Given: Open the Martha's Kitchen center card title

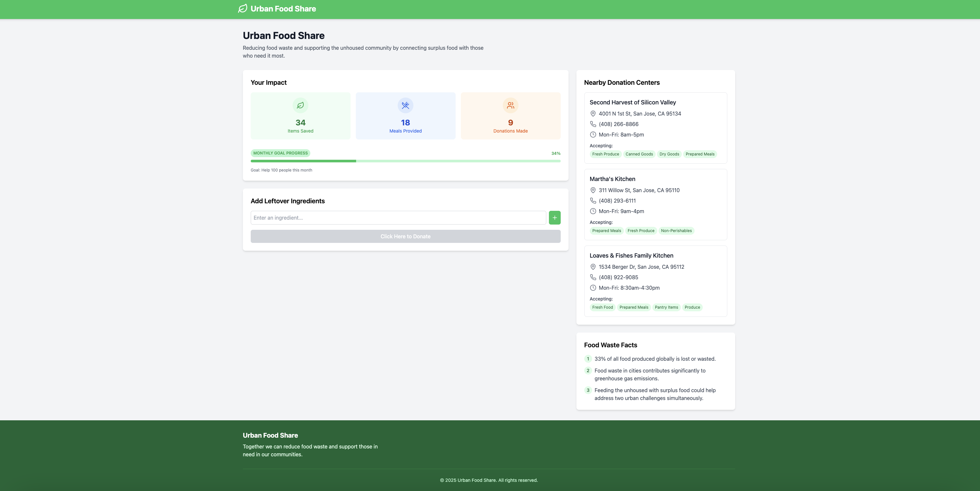Looking at the screenshot, I should coord(612,179).
